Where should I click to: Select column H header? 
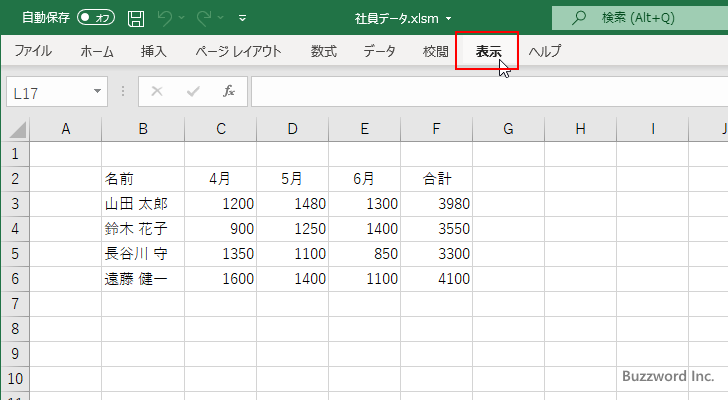(x=580, y=129)
